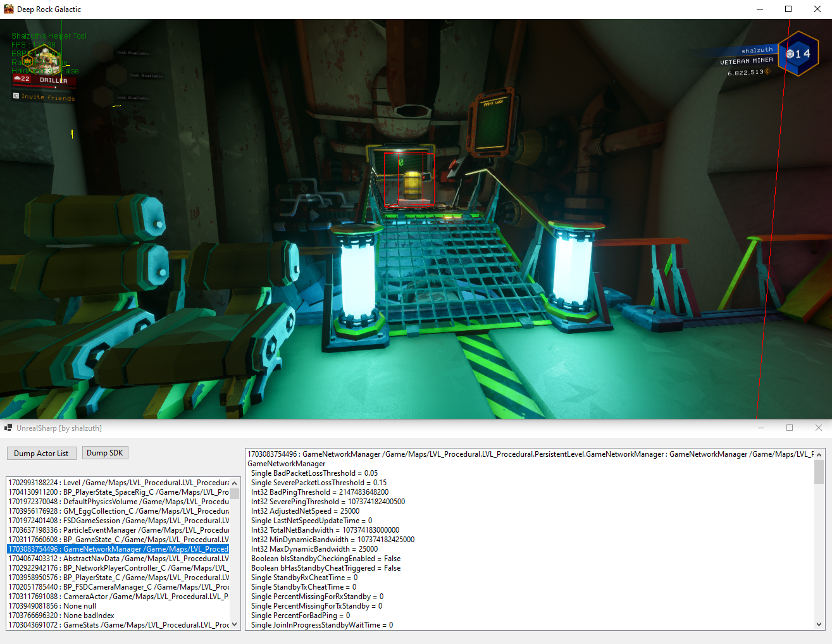Click the 6.822.513 credits counter

click(x=749, y=72)
